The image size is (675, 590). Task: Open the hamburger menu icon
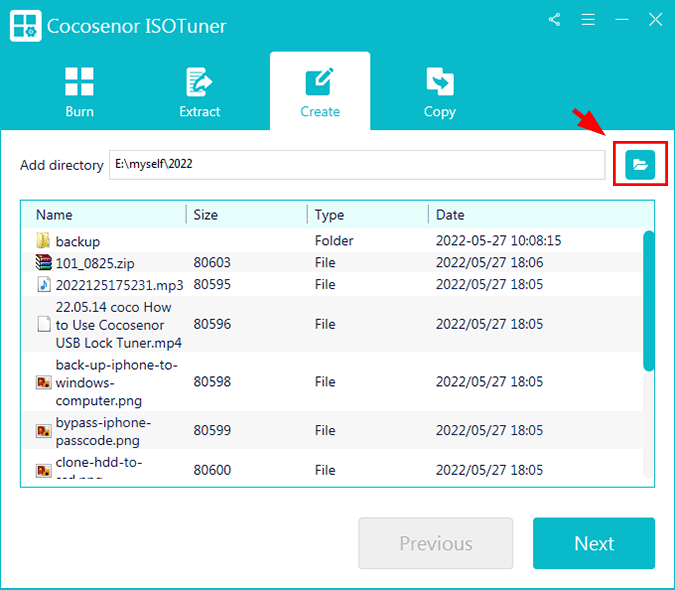pyautogui.click(x=588, y=19)
